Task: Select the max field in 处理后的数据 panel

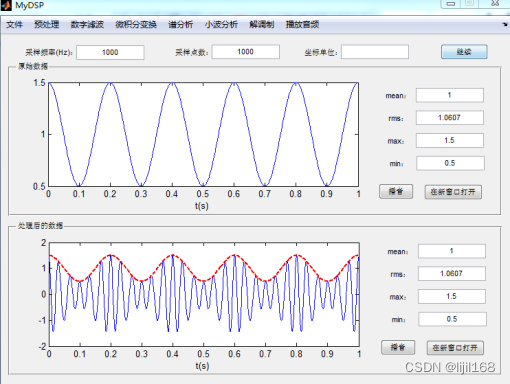Action: click(452, 296)
